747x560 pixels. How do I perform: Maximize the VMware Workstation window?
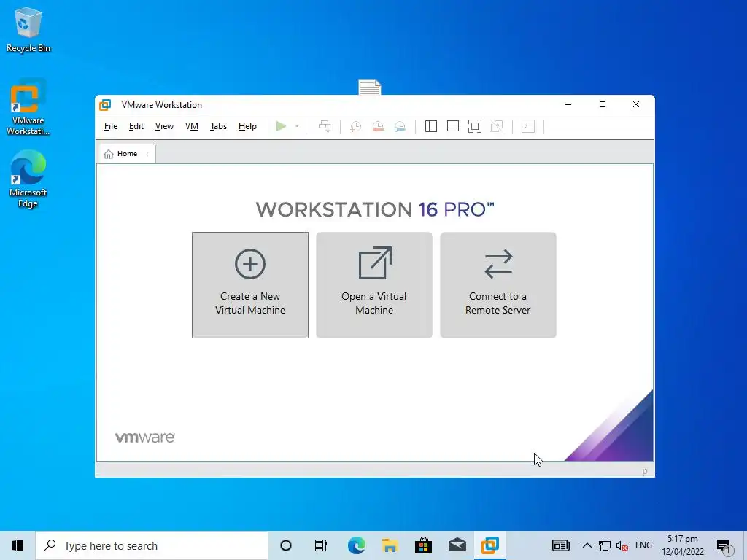coord(602,104)
